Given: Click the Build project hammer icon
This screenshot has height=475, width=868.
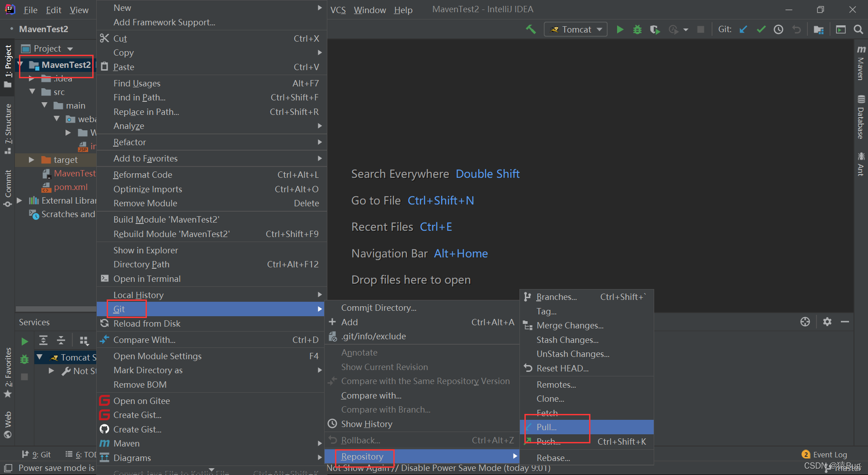Looking at the screenshot, I should click(531, 29).
